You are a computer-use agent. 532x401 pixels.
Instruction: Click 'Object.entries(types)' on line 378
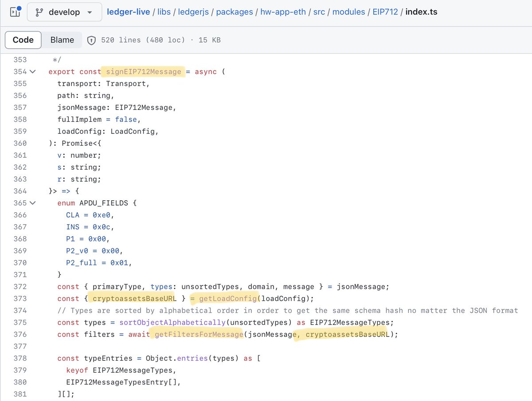pyautogui.click(x=192, y=358)
